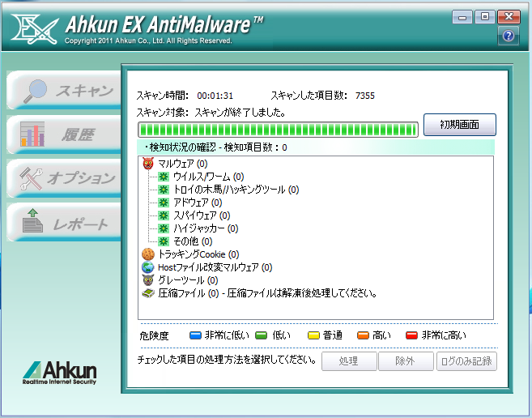This screenshot has width=532, height=418.
Task: Click the red 非常に高い risk swatch
Action: pyautogui.click(x=411, y=336)
